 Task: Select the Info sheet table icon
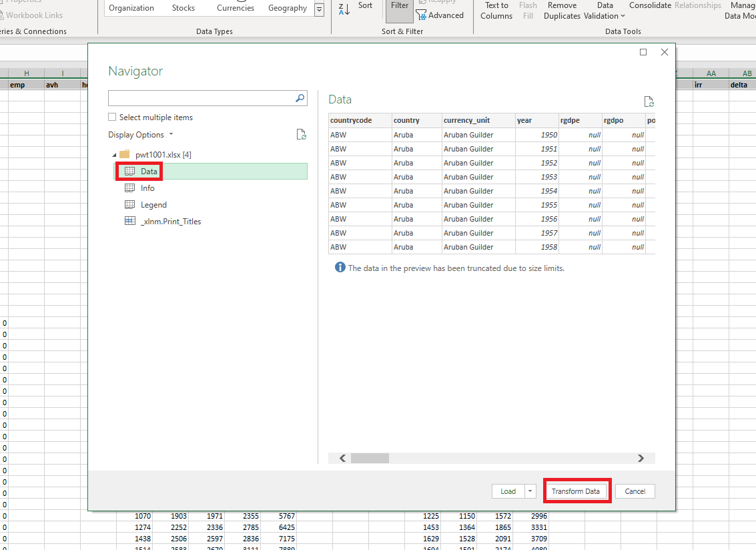coord(129,188)
